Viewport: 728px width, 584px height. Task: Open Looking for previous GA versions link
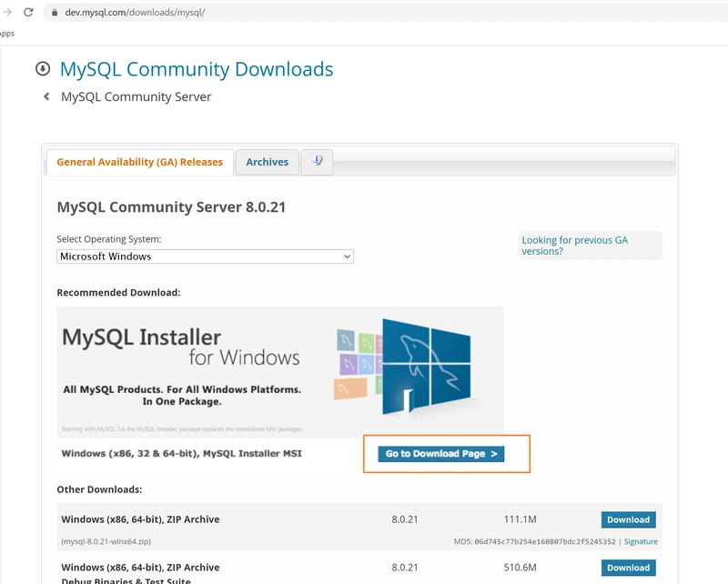click(574, 246)
